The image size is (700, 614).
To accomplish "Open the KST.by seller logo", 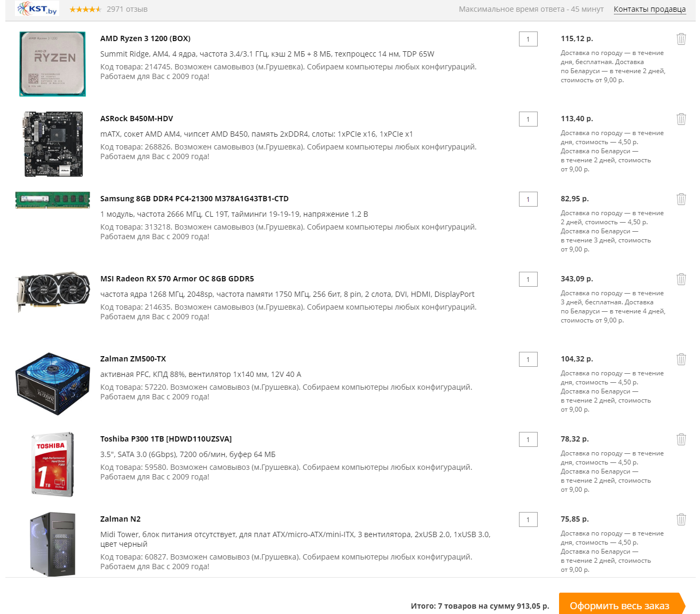I will coord(37,9).
